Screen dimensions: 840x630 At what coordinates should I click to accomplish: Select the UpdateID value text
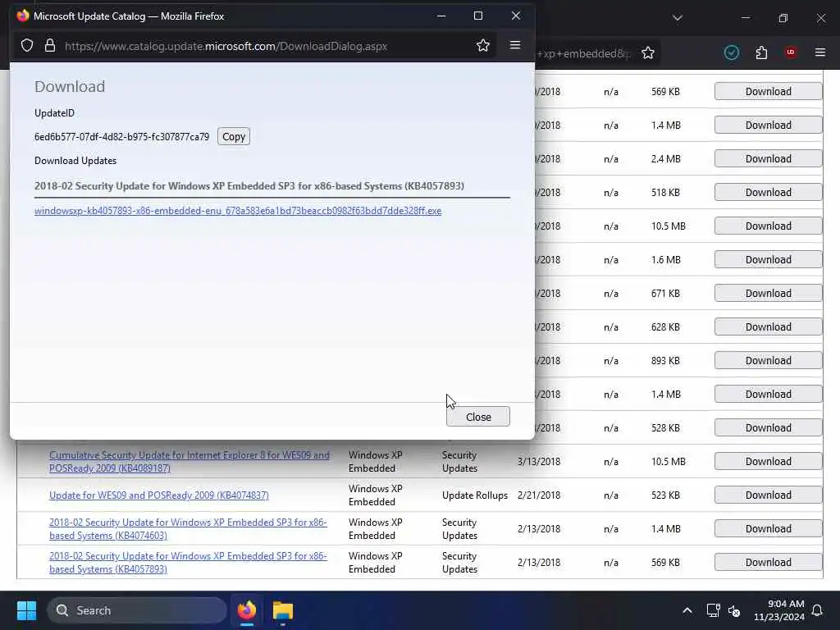coord(121,137)
